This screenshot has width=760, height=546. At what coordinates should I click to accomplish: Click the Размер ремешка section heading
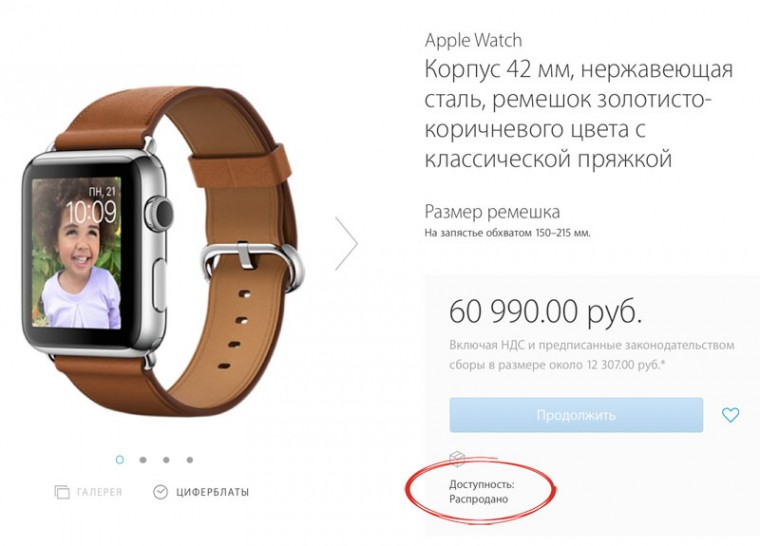pos(492,212)
